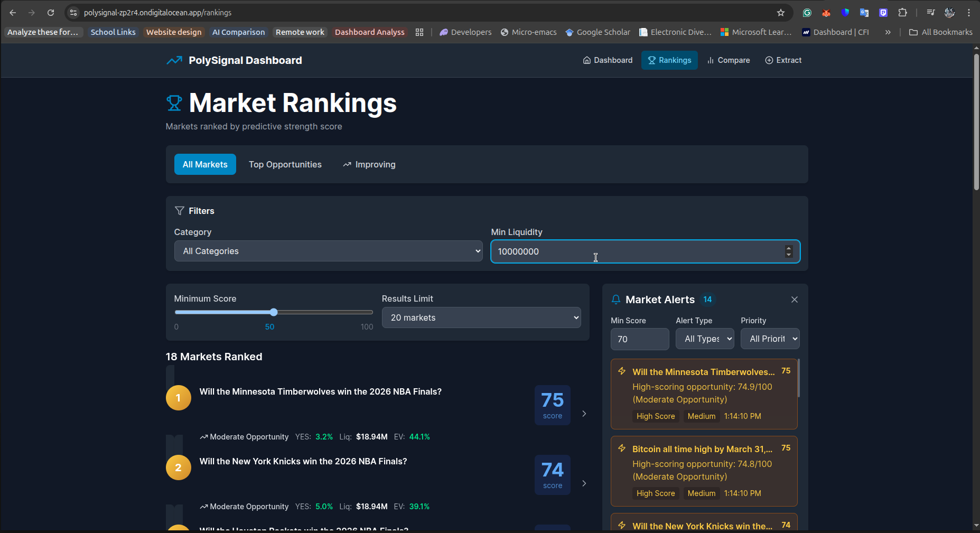Image resolution: width=980 pixels, height=533 pixels.
Task: Open the Grammarly extension
Action: point(807,13)
